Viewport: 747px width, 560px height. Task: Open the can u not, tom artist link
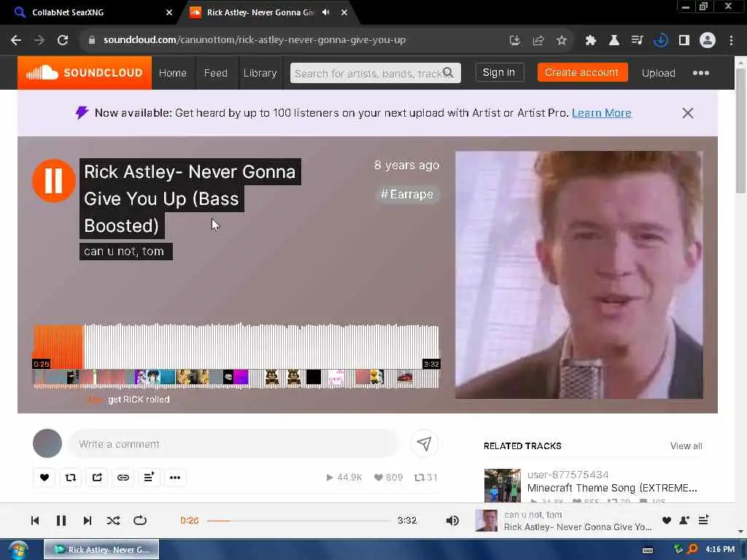(125, 252)
